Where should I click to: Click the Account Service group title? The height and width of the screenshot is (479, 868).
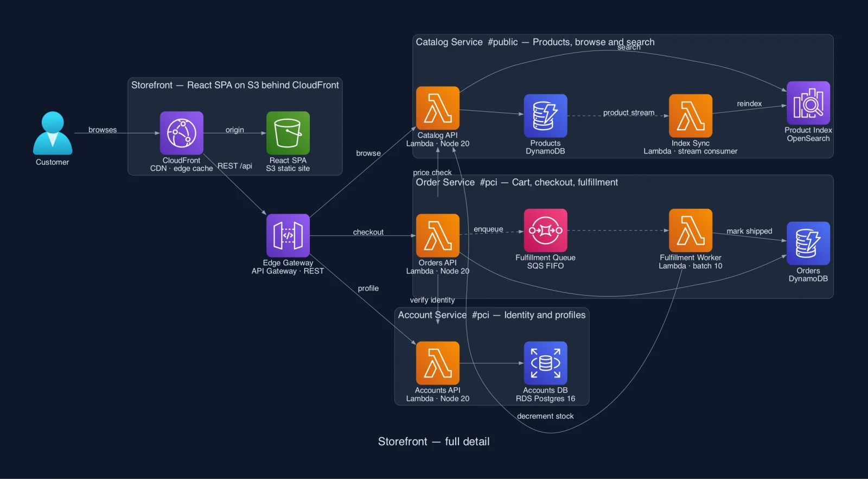(x=492, y=315)
